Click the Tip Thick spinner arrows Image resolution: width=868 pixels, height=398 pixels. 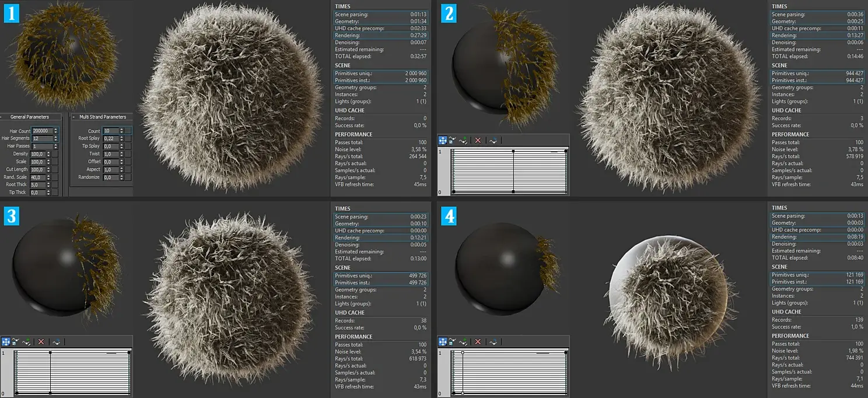pos(48,193)
